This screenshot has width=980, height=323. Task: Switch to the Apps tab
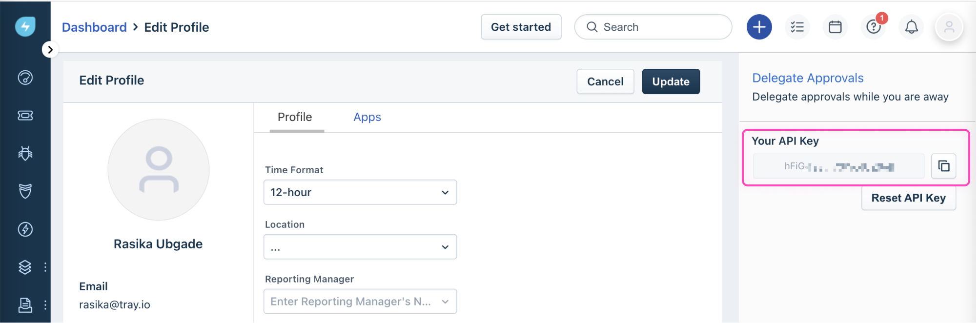(x=367, y=117)
